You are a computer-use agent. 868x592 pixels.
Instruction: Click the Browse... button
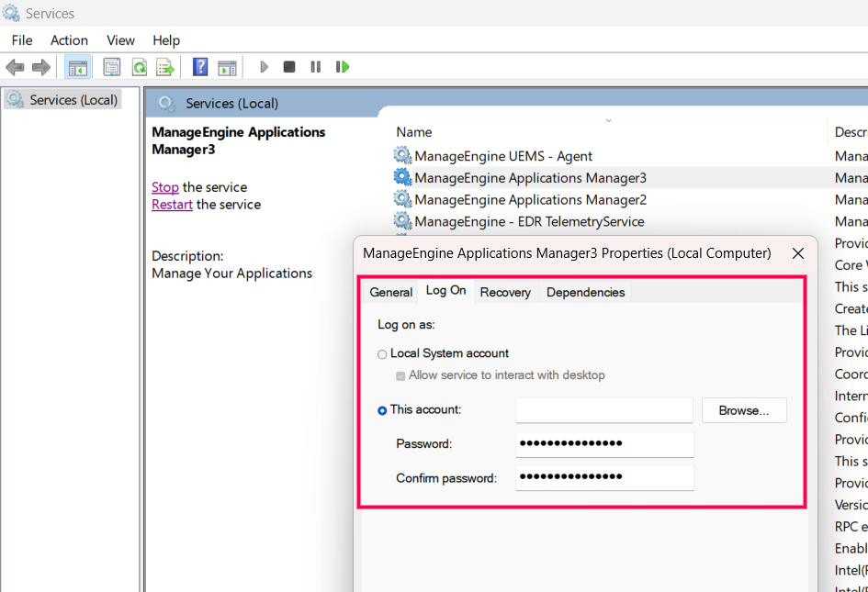click(x=744, y=410)
